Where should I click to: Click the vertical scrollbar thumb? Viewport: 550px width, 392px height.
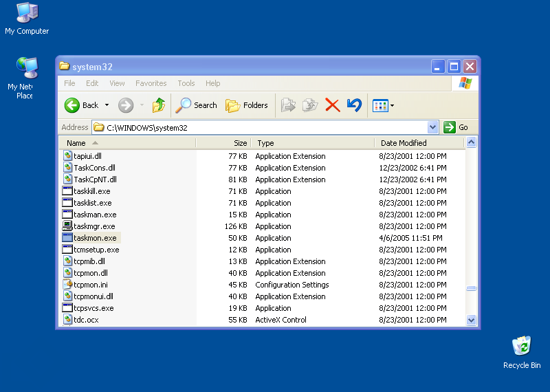(x=471, y=288)
